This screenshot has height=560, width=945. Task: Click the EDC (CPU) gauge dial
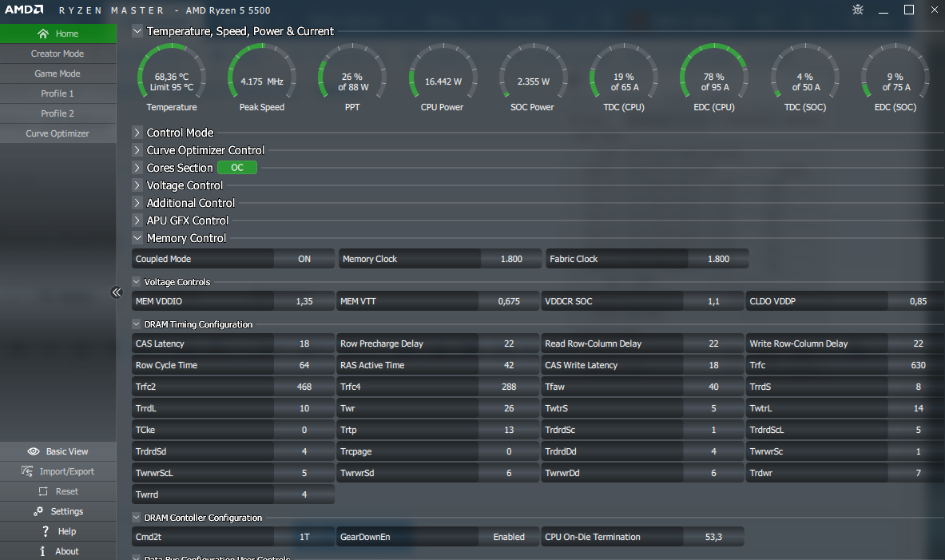pyautogui.click(x=714, y=73)
